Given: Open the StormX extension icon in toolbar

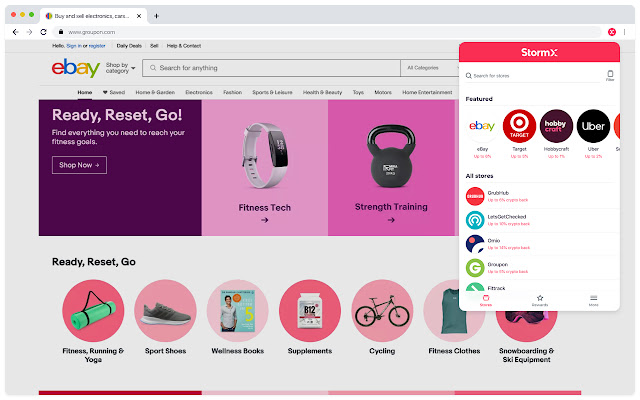Looking at the screenshot, I should pos(611,32).
